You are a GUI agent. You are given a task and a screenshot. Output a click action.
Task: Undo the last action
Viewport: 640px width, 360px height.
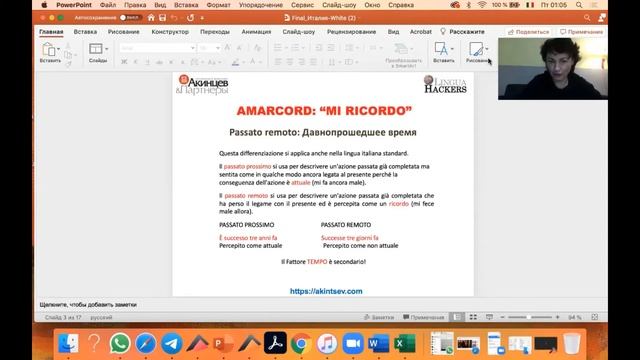[174, 18]
